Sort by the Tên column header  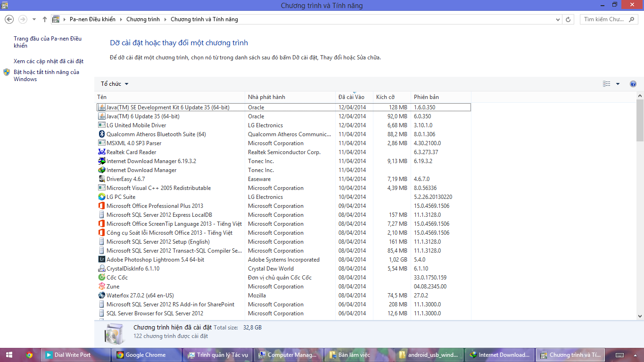170,97
